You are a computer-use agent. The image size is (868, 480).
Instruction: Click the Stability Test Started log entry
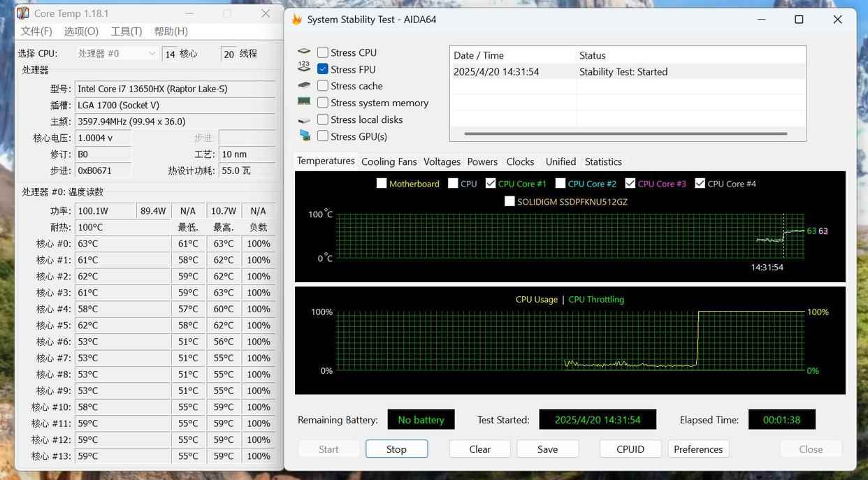623,72
